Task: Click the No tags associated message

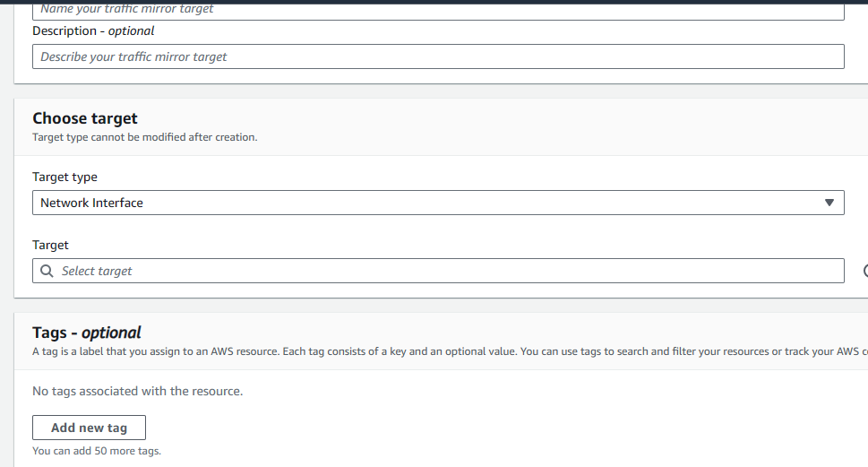Action: pos(137,391)
